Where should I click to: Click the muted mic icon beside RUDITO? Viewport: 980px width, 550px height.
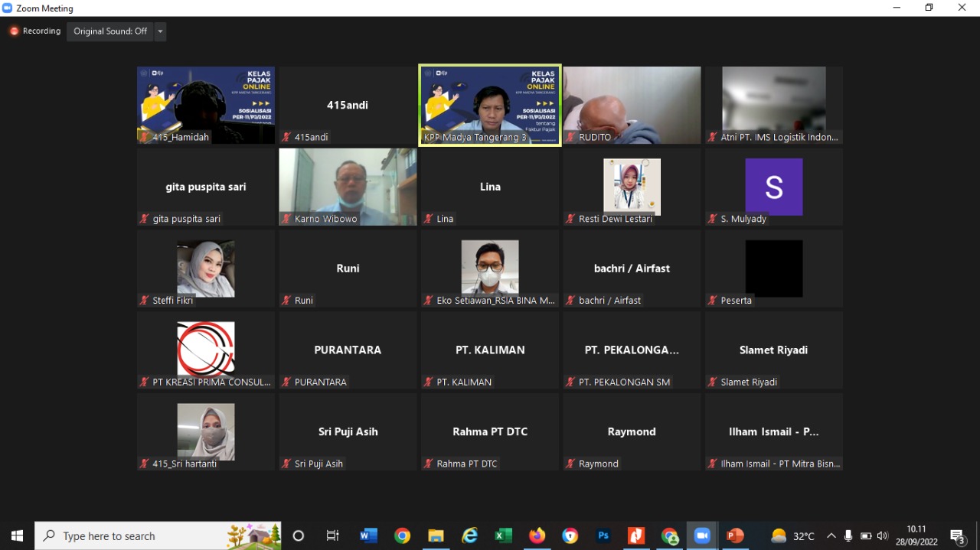[570, 138]
